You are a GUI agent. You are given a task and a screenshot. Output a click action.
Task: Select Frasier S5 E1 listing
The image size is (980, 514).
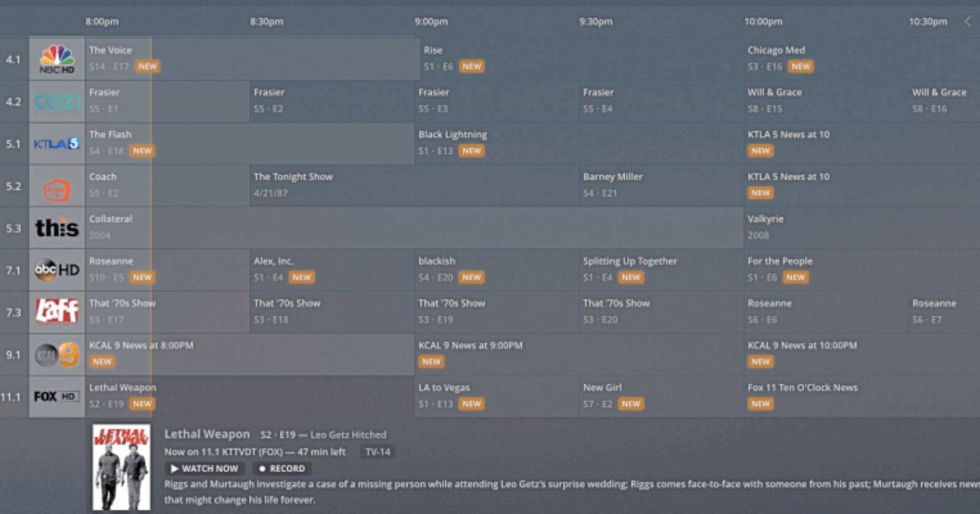click(x=167, y=102)
